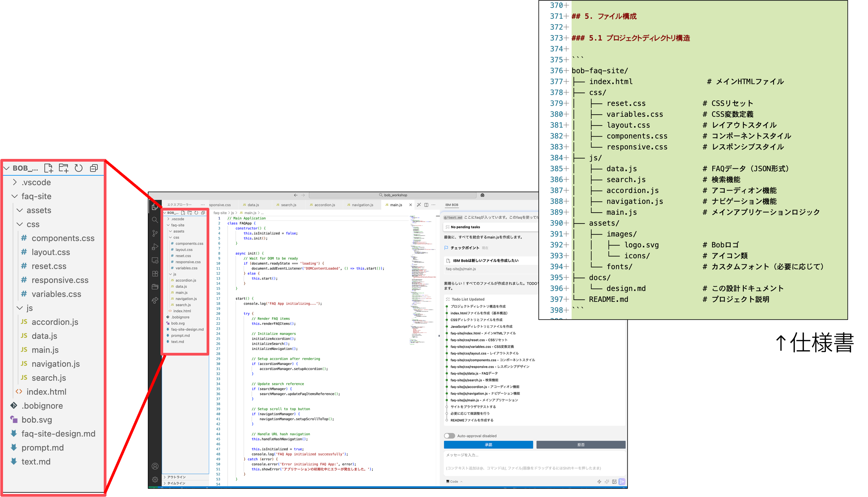Open the Manage gear in the activity bar
This screenshot has height=497, width=868.
click(155, 480)
